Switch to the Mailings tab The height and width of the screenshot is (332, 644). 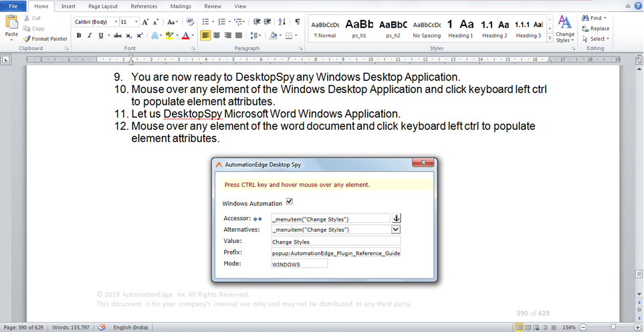pos(181,6)
